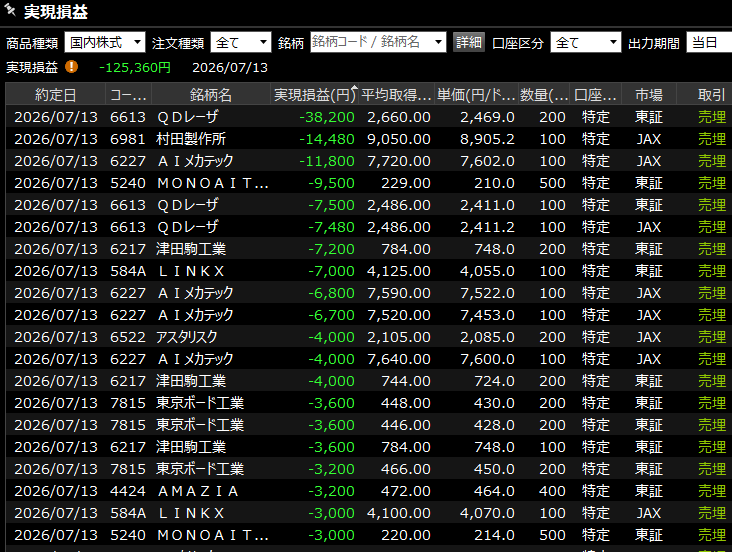The width and height of the screenshot is (732, 552).
Task: Click the 7,640.00 average cost cell
Action: point(399,359)
